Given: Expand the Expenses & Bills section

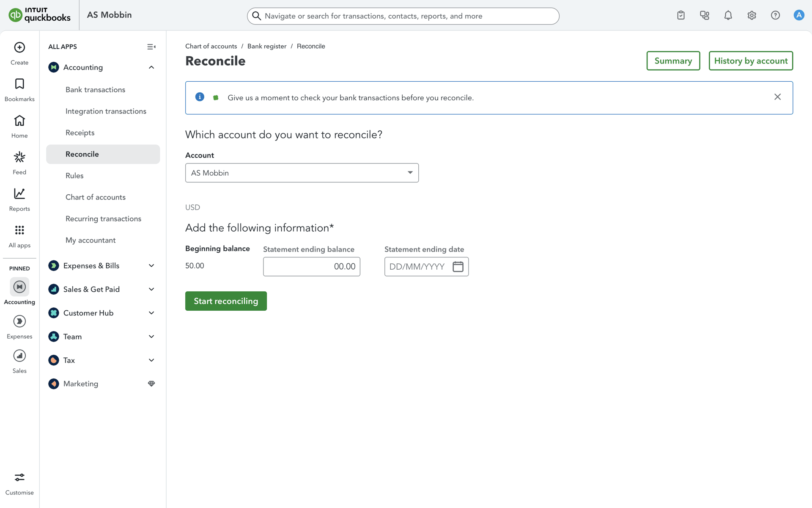Looking at the screenshot, I should click(151, 265).
